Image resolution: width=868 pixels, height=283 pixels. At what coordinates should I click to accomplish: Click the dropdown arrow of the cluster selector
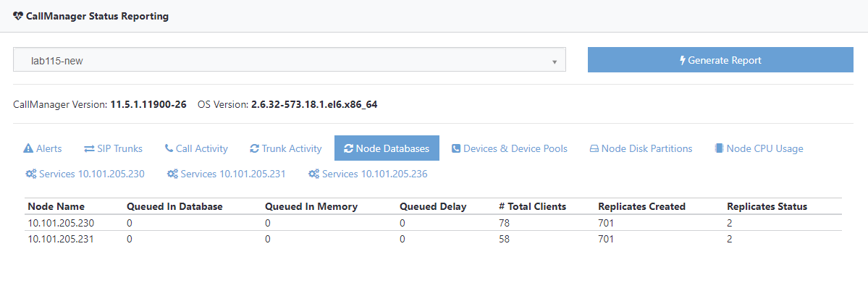click(x=554, y=62)
